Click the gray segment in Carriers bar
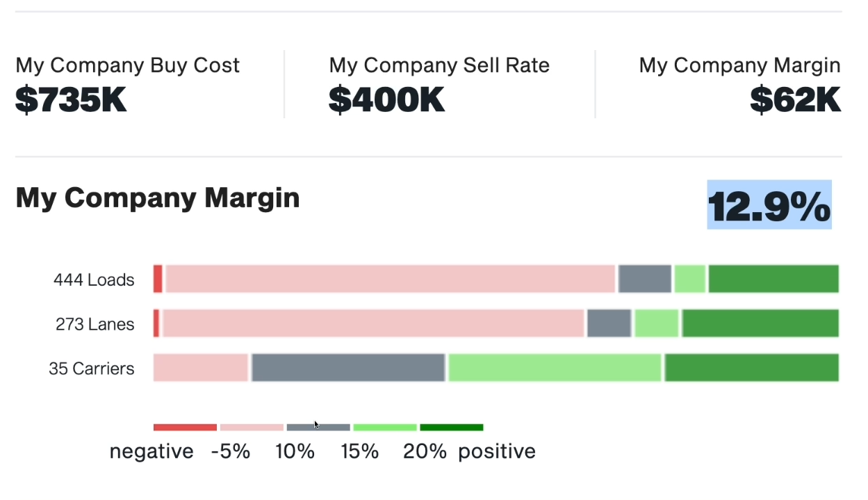The image size is (868, 500). 347,368
